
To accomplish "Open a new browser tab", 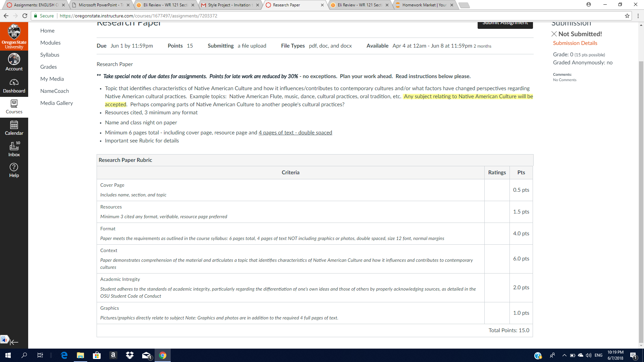I will click(x=464, y=5).
